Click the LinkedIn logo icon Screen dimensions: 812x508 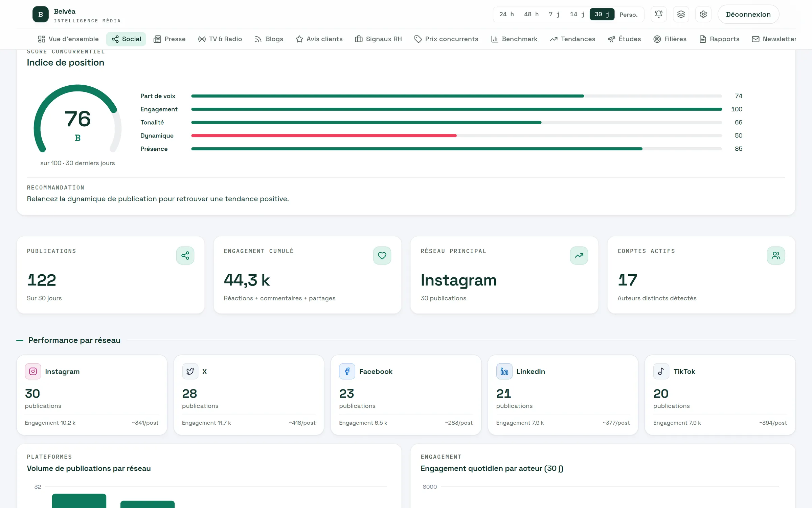tap(504, 372)
